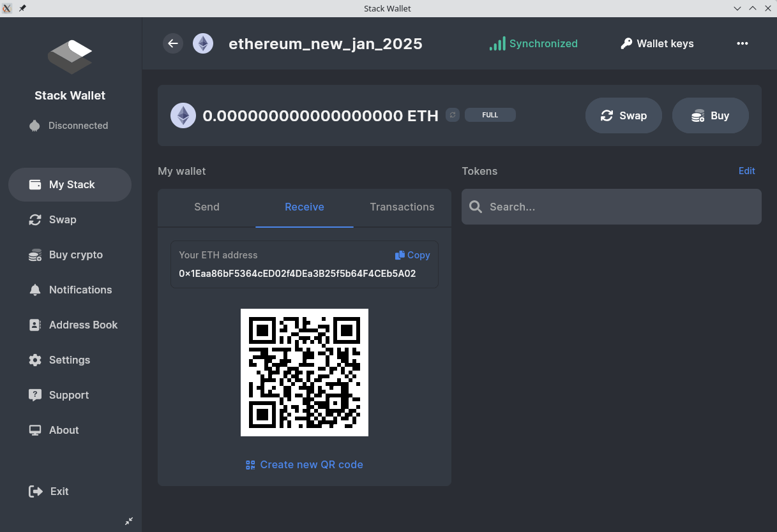
Task: Collapse the sidebar using bottom arrows icon
Action: coord(129,521)
